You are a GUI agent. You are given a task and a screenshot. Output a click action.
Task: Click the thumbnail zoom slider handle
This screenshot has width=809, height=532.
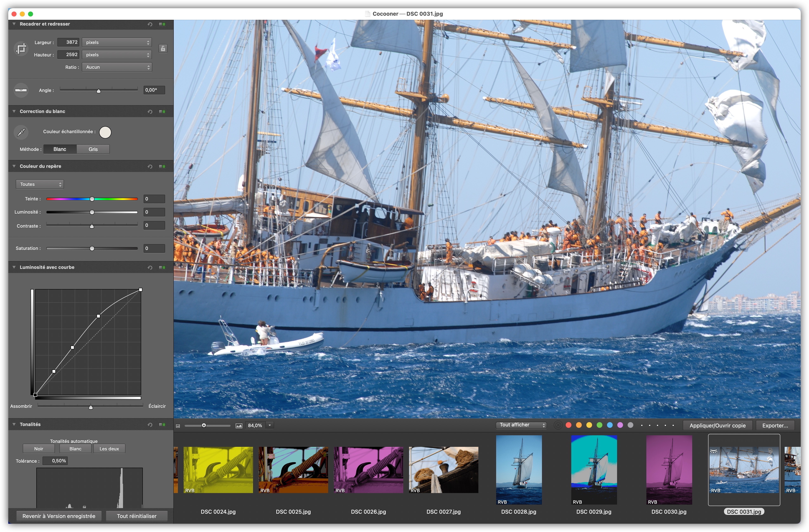pos(204,426)
